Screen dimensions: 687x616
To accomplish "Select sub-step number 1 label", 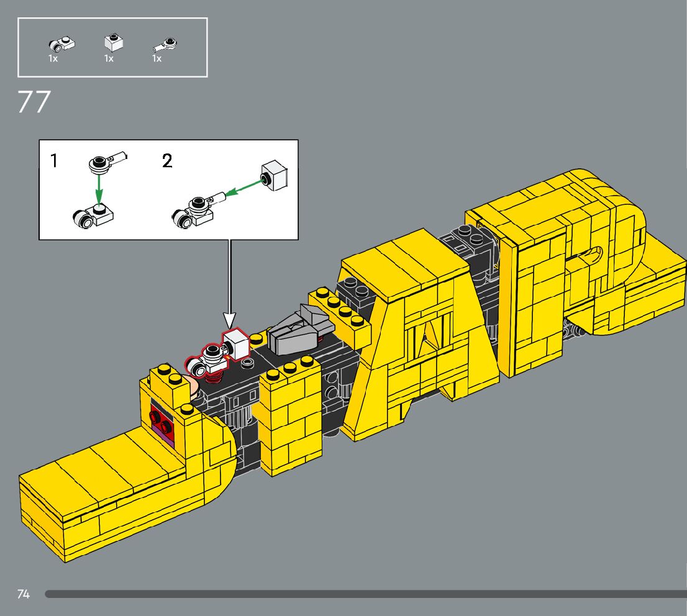I will click(55, 161).
